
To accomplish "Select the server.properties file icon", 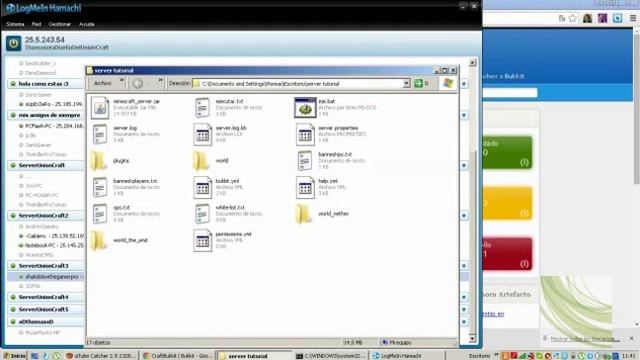I will pyautogui.click(x=305, y=134).
